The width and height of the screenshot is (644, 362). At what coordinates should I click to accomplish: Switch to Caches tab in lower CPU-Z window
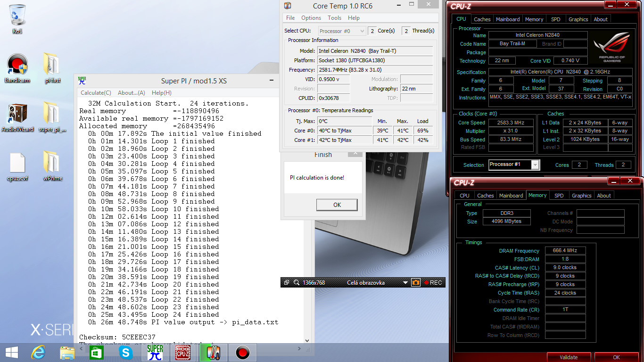coord(485,196)
